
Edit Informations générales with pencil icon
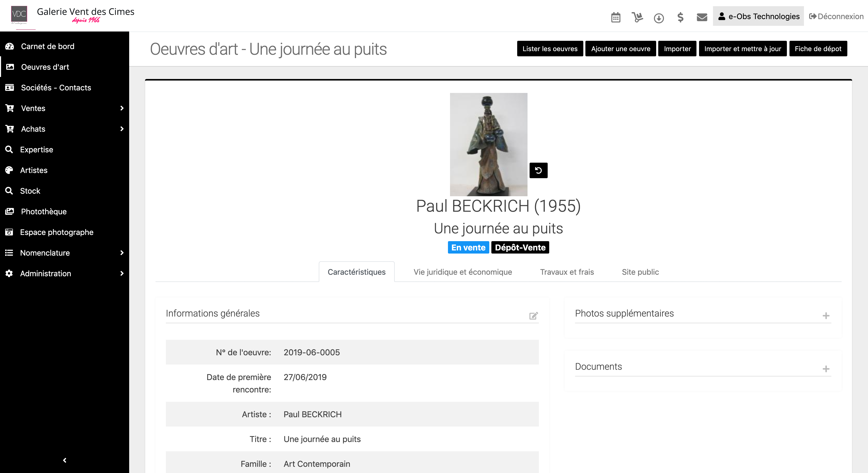(533, 316)
